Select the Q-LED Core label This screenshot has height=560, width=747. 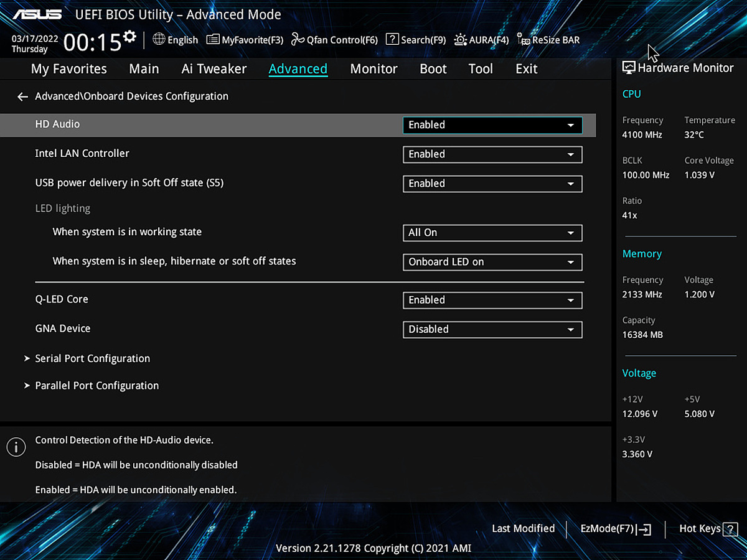pyautogui.click(x=62, y=299)
